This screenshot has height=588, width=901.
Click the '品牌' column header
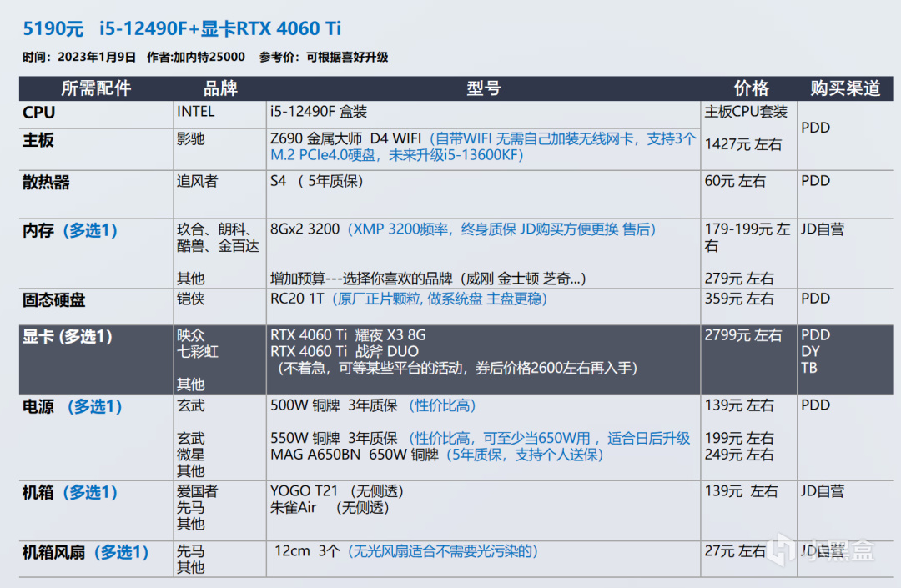click(220, 88)
